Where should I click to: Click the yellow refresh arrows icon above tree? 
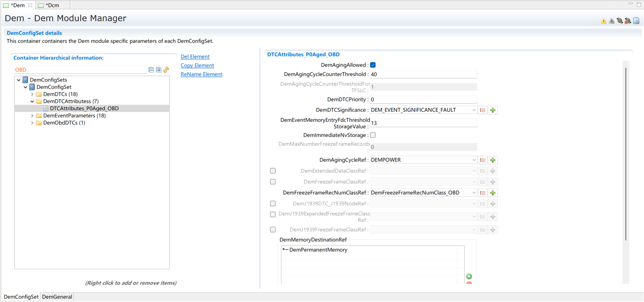tap(166, 70)
